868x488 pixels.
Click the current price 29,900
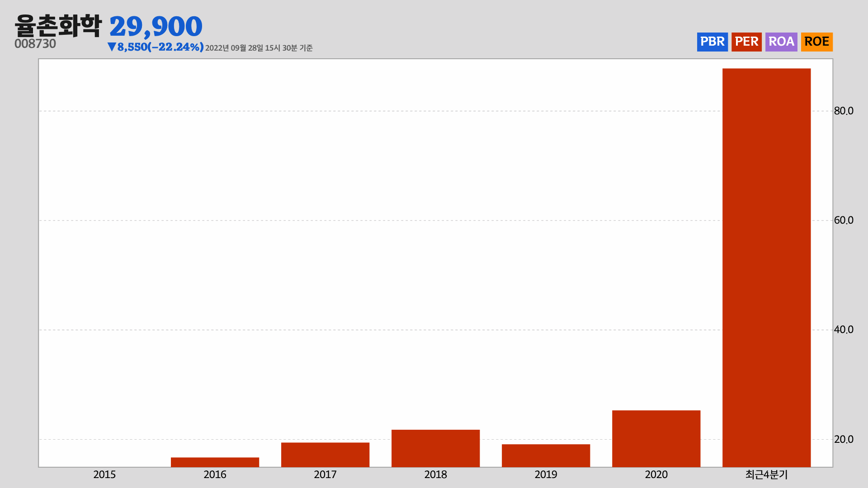click(x=156, y=27)
